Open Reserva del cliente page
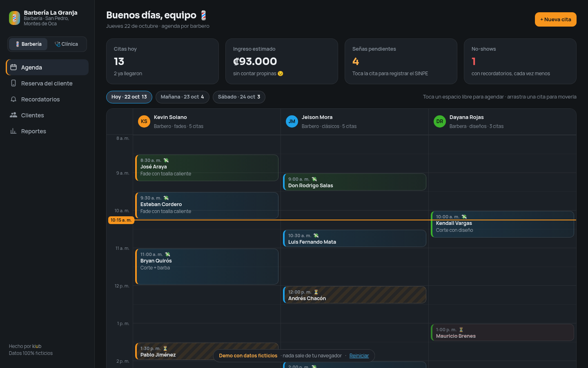This screenshot has height=368, width=588. click(47, 83)
